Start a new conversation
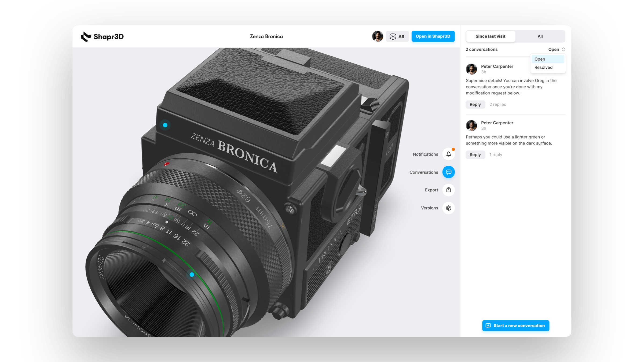This screenshot has width=644, height=362. 515,326
